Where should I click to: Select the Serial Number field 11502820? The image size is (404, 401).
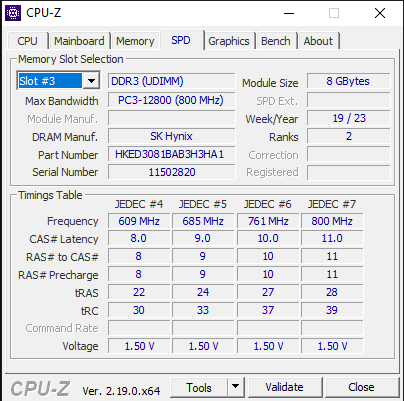coord(171,172)
